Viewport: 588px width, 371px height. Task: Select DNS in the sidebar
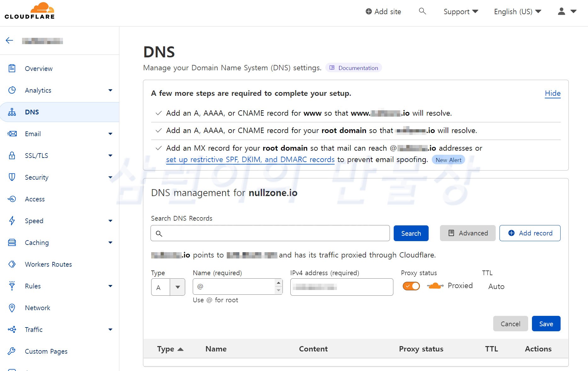coord(60,112)
